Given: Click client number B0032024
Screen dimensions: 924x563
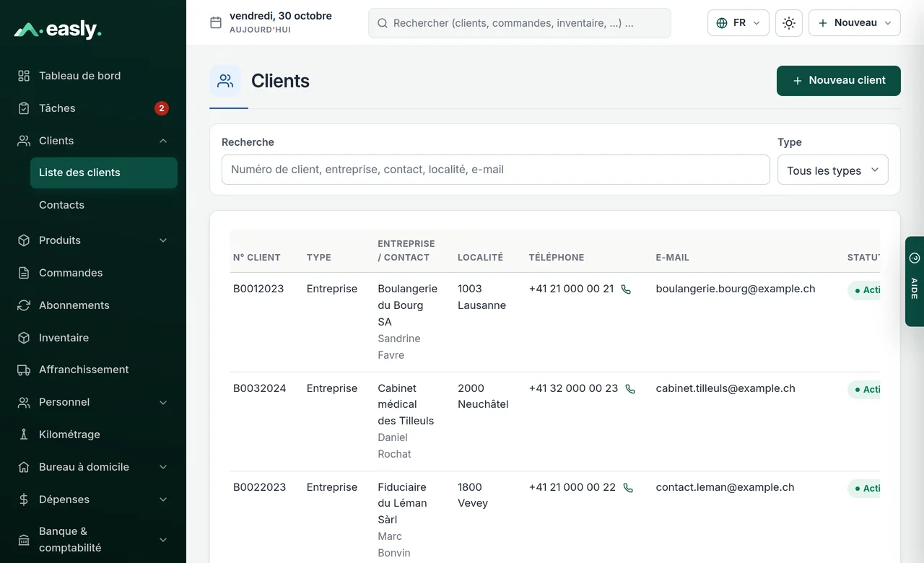Looking at the screenshot, I should tap(259, 388).
